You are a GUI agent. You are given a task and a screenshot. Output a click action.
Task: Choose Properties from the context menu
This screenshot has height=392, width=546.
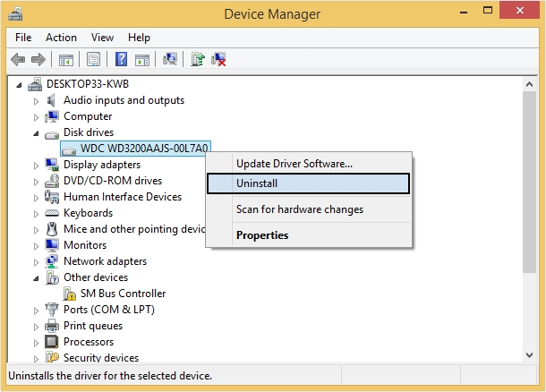pyautogui.click(x=308, y=235)
